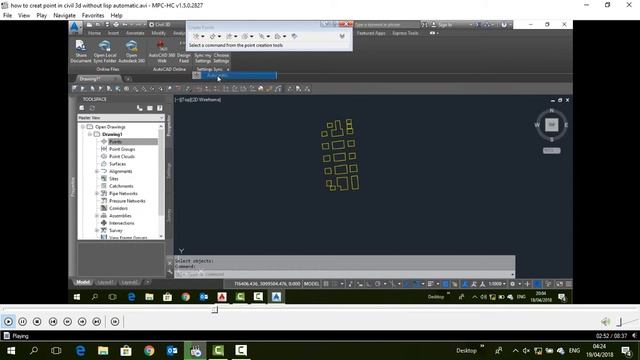Screen dimensions: 640x360
Task: Open the Favorites menu
Action: point(93,16)
